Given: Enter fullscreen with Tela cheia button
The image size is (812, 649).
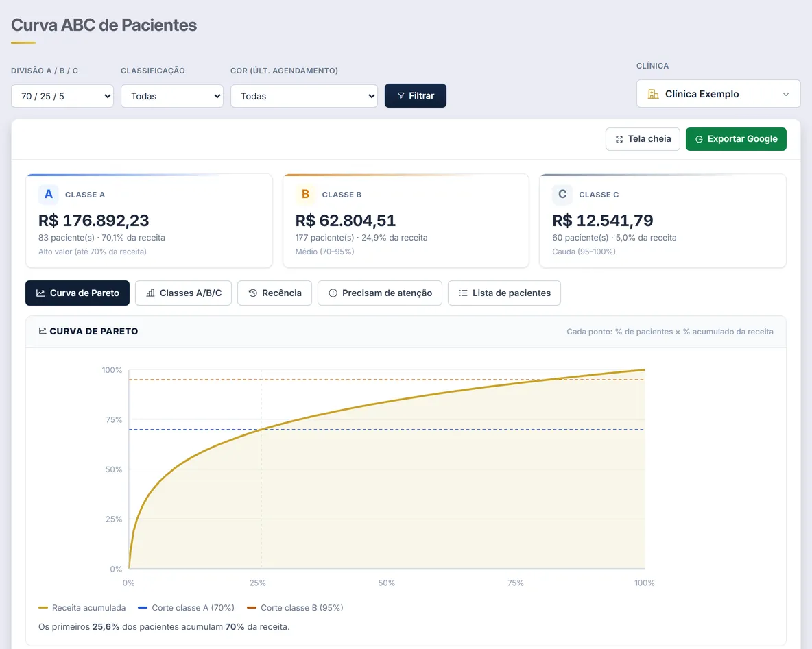Looking at the screenshot, I should [x=643, y=139].
